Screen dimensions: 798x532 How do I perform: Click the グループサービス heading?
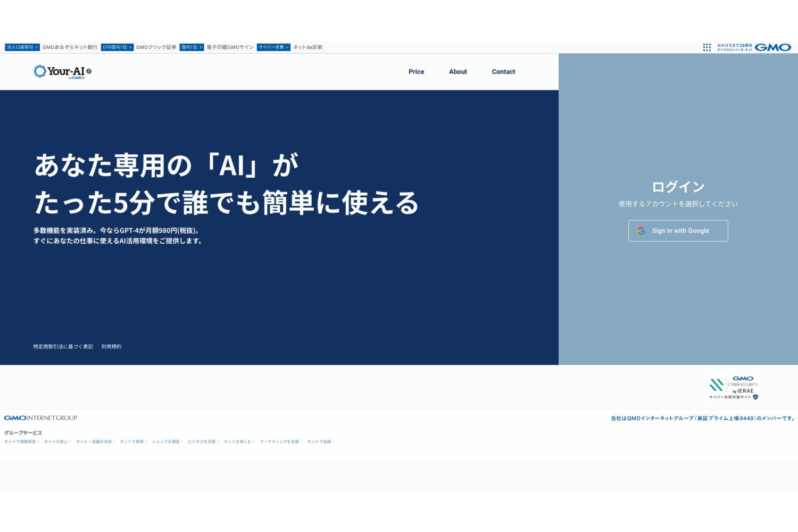(x=23, y=433)
